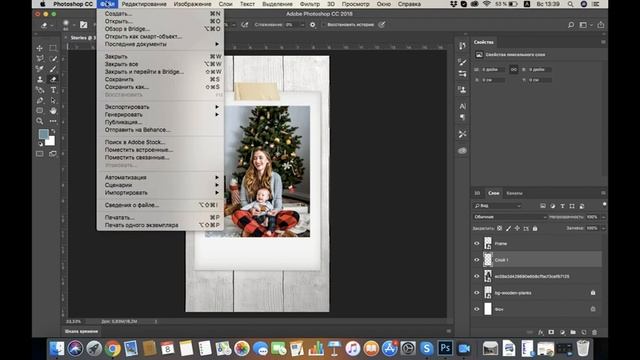Image resolution: width=640 pixels, height=360 pixels.
Task: Hide the long-hash-named photo layer
Action: (x=476, y=276)
